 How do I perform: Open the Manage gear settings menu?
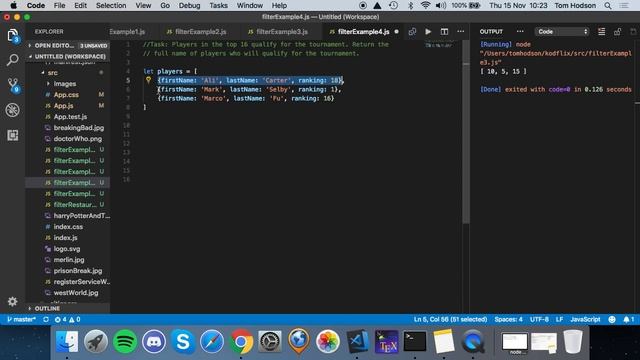pos(13,302)
